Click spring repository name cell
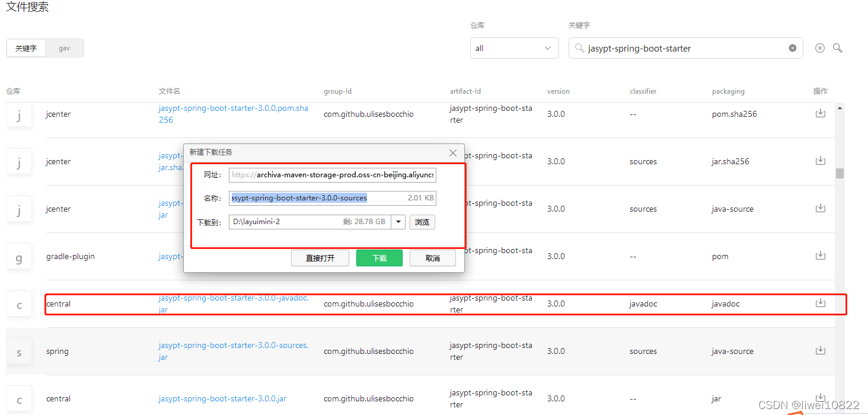Viewport: 868px width, 415px height. pos(58,351)
